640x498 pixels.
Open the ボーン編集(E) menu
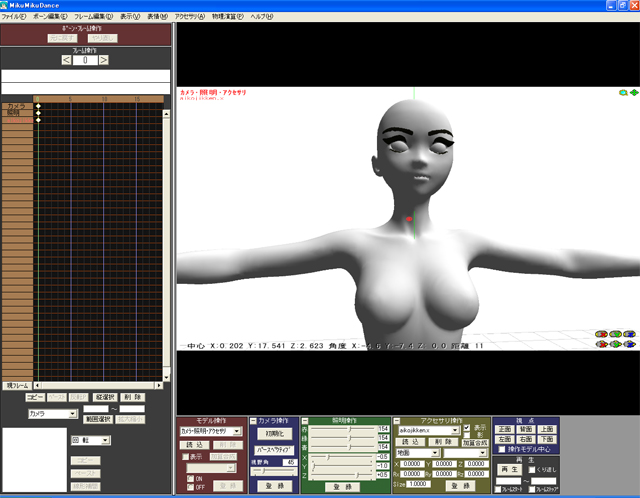50,17
